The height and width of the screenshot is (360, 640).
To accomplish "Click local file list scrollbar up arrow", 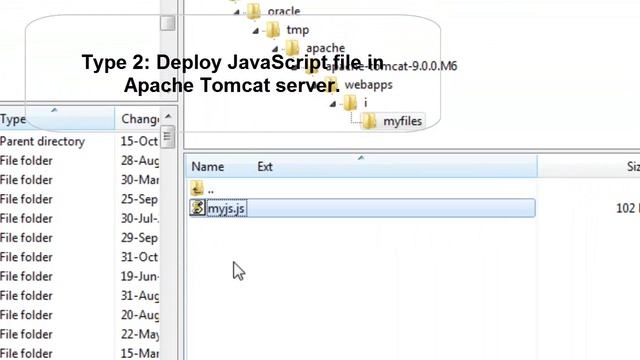I will coord(168,116).
